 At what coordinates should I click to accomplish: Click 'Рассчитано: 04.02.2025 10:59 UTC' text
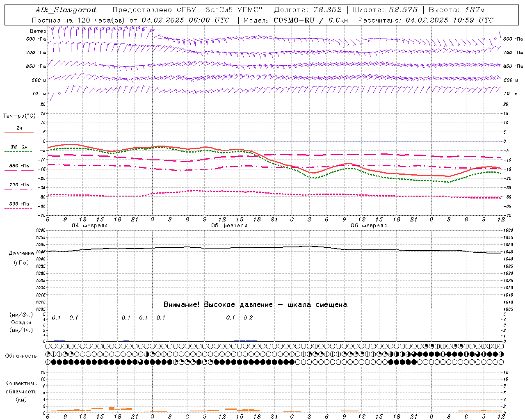pyautogui.click(x=426, y=20)
